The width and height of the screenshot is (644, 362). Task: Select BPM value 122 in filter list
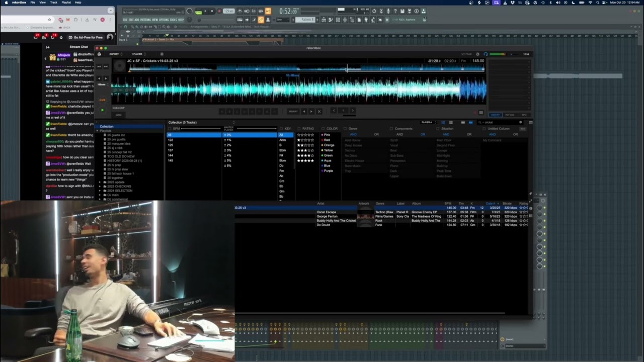pyautogui.click(x=194, y=140)
